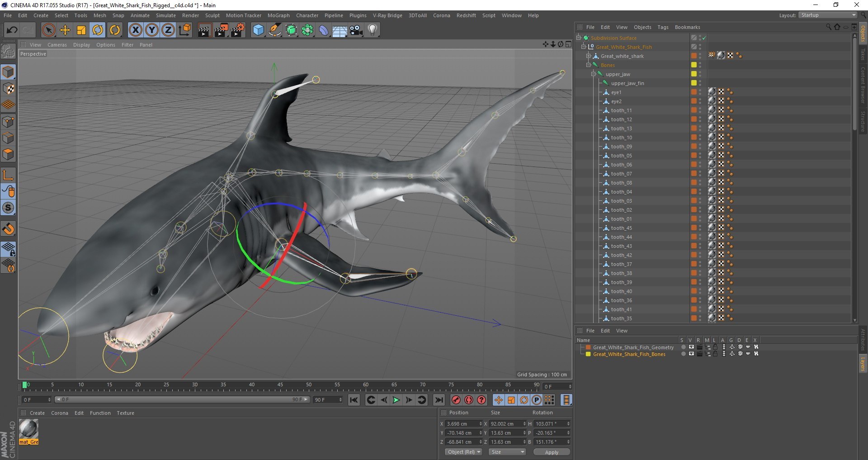Viewport: 868px width, 460px height.
Task: Select the Live Selection tool
Action: tap(48, 30)
